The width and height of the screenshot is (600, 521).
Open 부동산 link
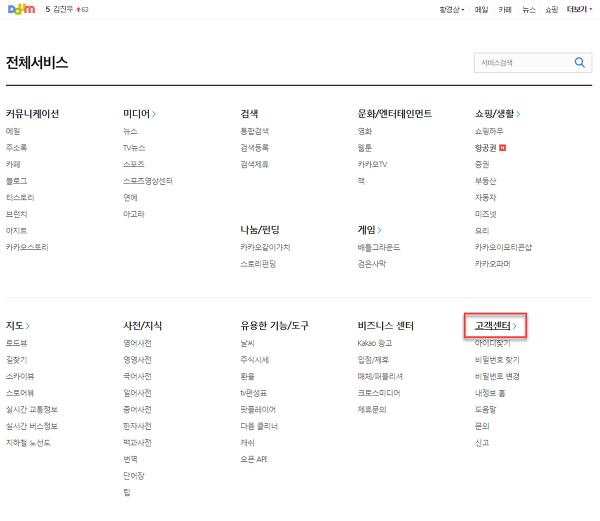[x=486, y=181]
